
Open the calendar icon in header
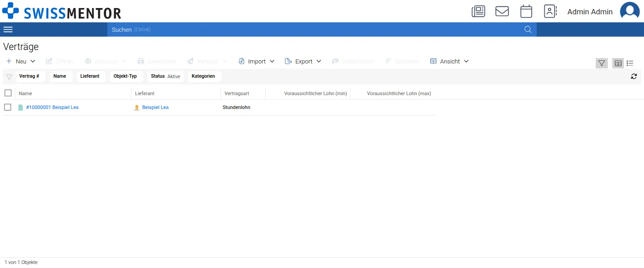[x=526, y=11]
